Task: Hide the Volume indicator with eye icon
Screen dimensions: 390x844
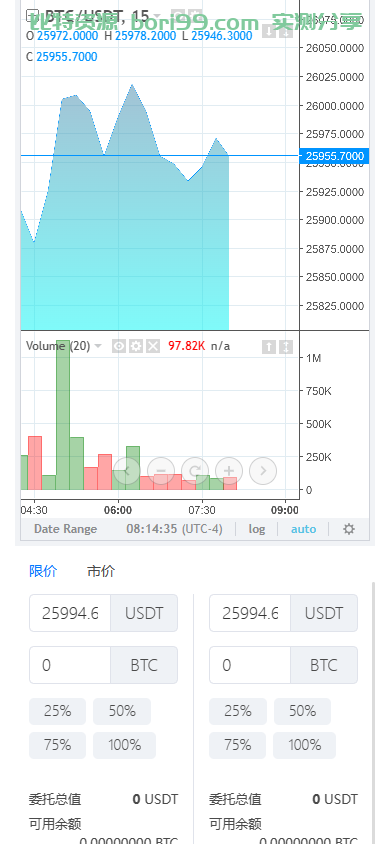Action: pos(119,346)
